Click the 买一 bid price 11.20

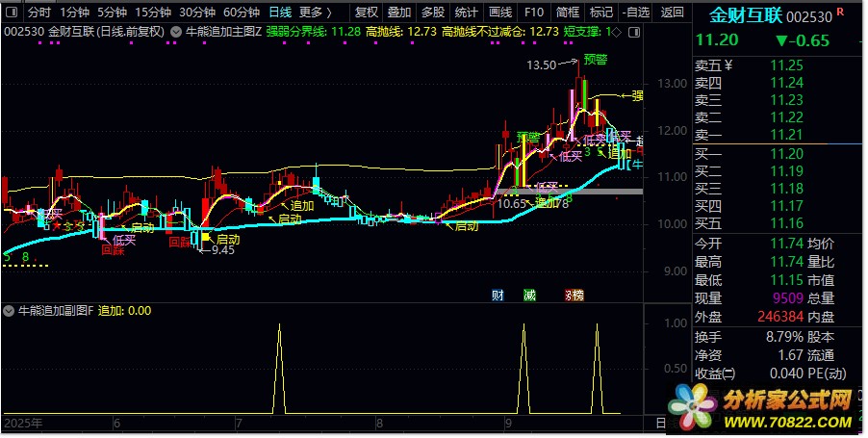(786, 153)
